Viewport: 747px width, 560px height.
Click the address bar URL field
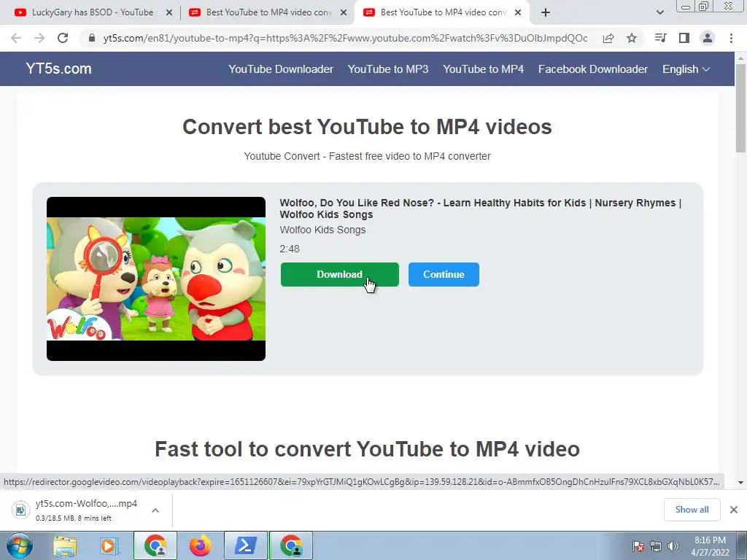coord(345,38)
